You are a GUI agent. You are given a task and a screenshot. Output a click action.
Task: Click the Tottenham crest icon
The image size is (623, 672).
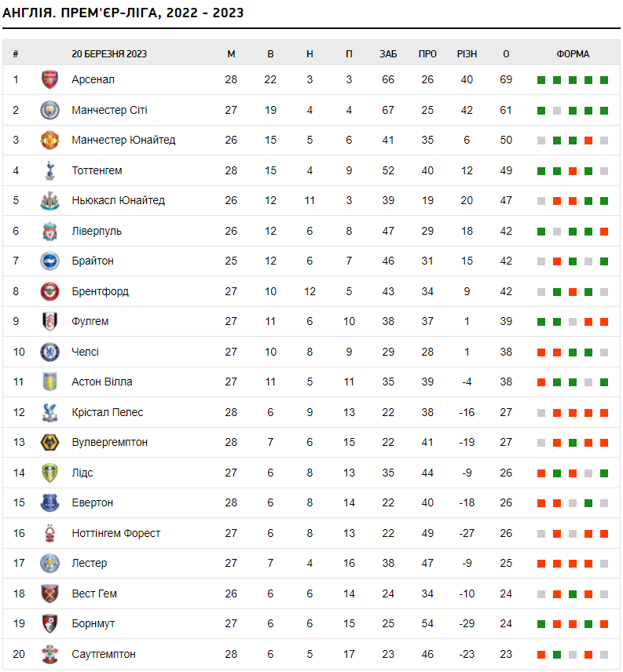[x=49, y=170]
